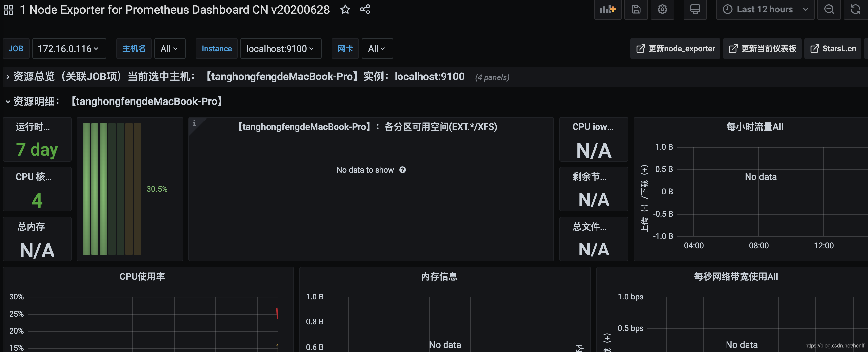Screen dimensions: 868x352
Task: Collapse the 资源明细 row
Action: [115, 101]
